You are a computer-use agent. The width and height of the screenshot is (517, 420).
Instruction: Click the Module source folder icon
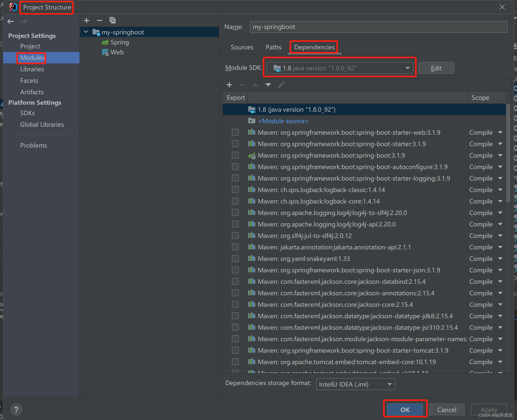252,121
